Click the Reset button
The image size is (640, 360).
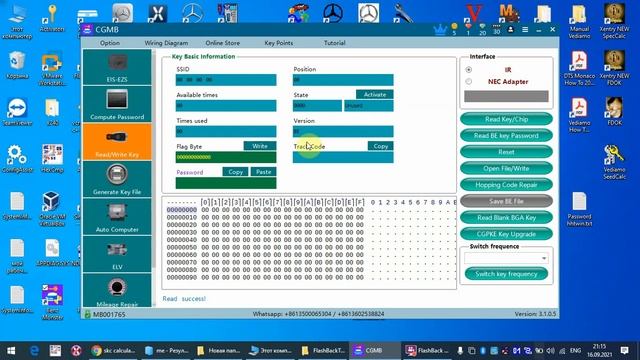click(506, 152)
